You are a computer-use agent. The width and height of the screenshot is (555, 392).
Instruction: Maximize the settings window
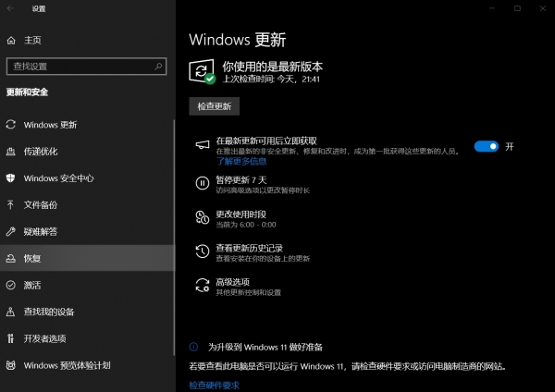tap(517, 8)
